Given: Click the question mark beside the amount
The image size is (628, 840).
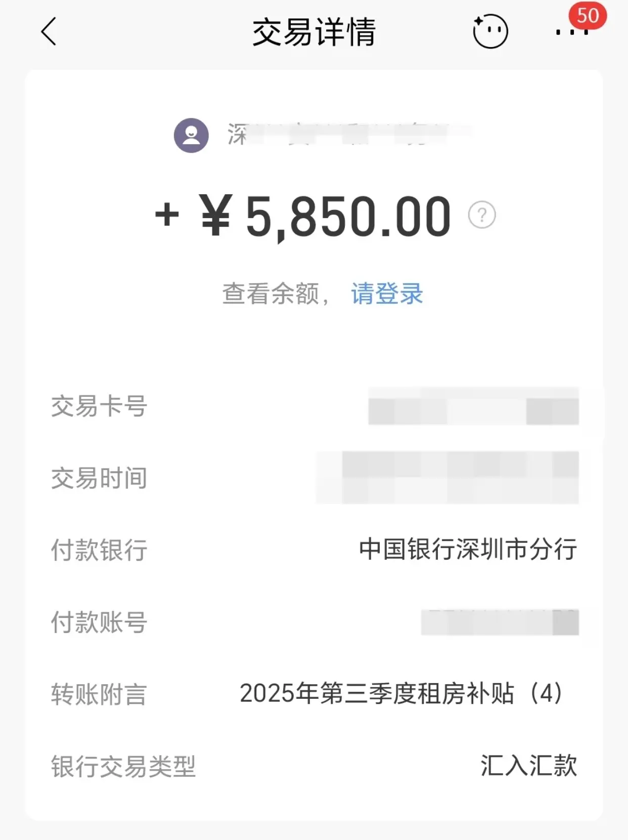Looking at the screenshot, I should [482, 215].
